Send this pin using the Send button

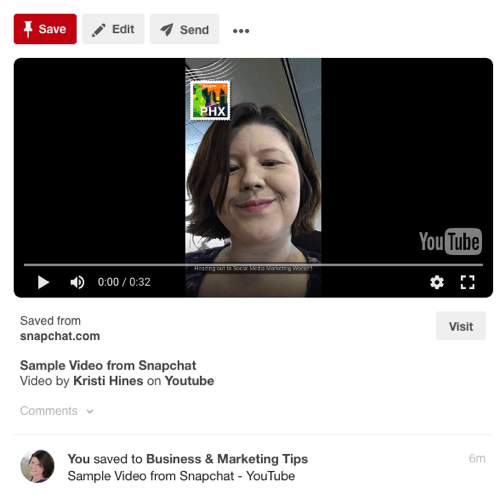tap(184, 29)
